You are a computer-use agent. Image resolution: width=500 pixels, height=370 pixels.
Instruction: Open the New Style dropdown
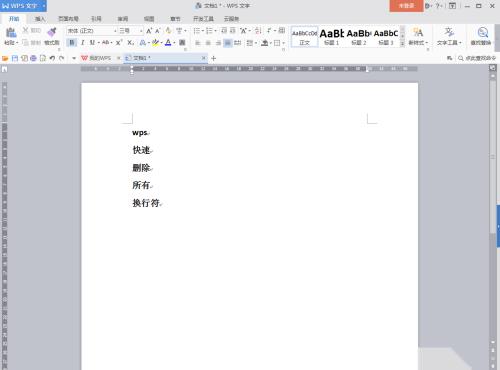click(x=418, y=43)
